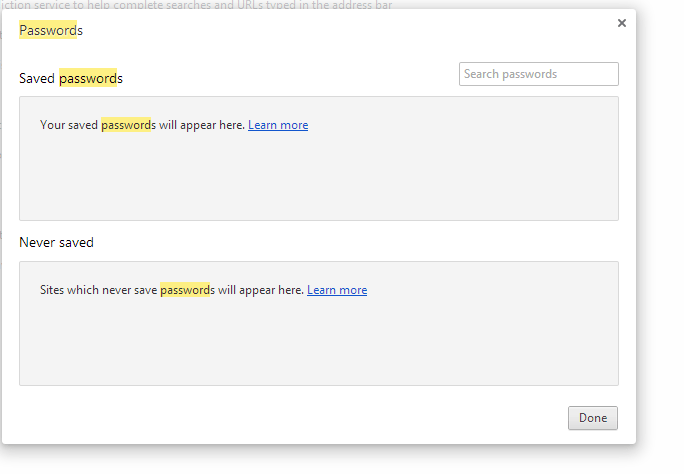Click highlighted 'password' in the saved passwords message
This screenshot has width=684, height=474.
[126, 125]
